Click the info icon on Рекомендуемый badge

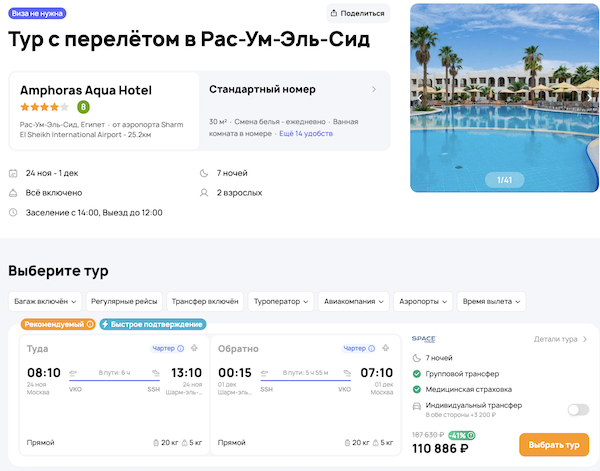pos(89,324)
